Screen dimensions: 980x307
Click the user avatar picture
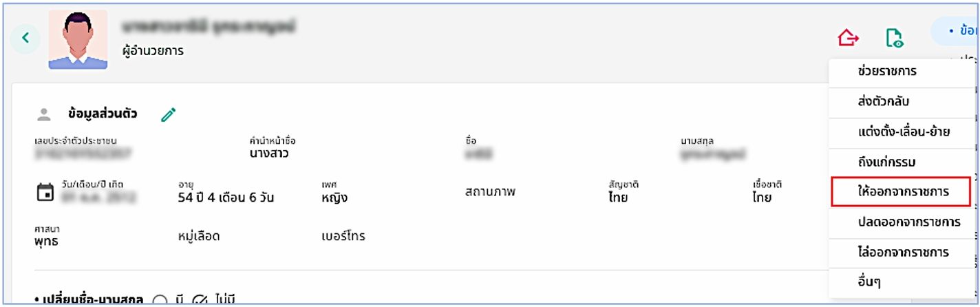77,39
